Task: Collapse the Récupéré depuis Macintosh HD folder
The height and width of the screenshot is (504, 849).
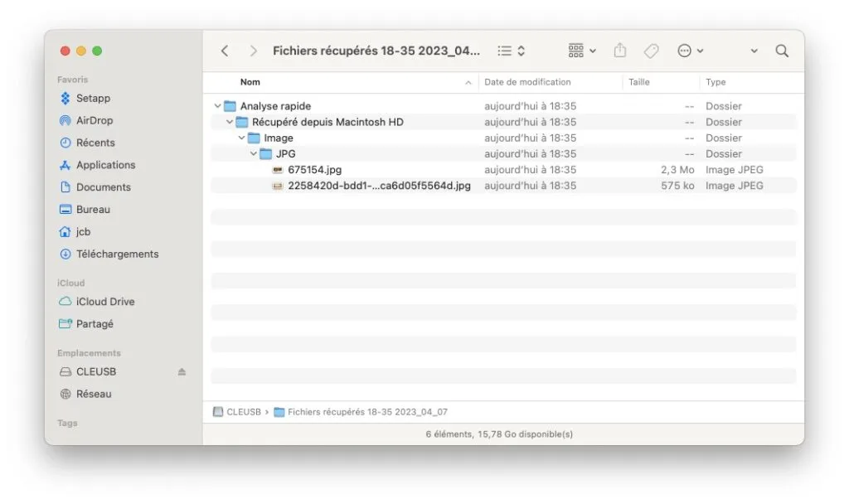Action: (230, 122)
